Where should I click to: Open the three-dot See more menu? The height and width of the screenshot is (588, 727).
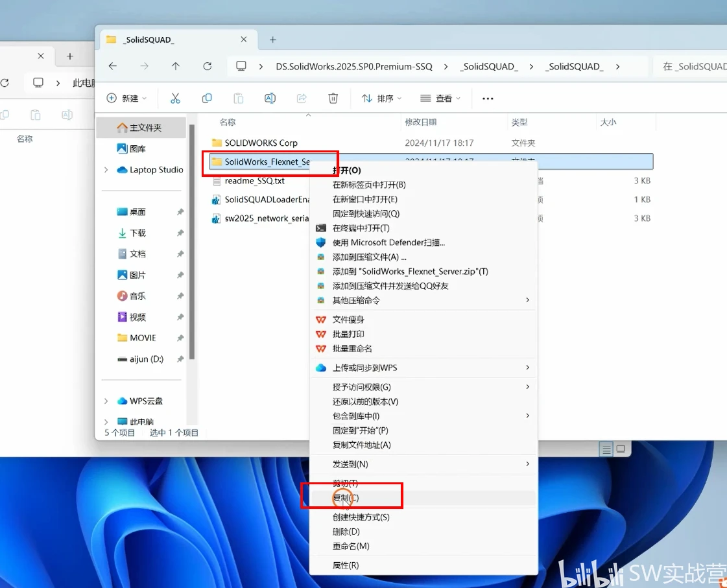(488, 99)
